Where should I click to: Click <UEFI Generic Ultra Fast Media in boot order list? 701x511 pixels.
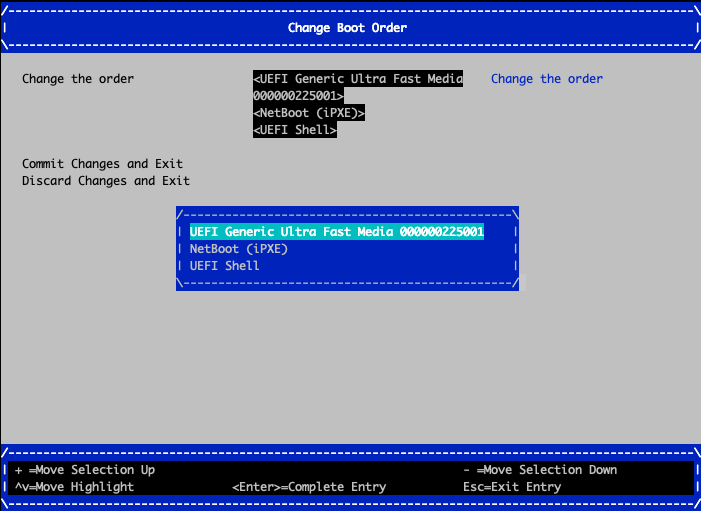pyautogui.click(x=358, y=79)
